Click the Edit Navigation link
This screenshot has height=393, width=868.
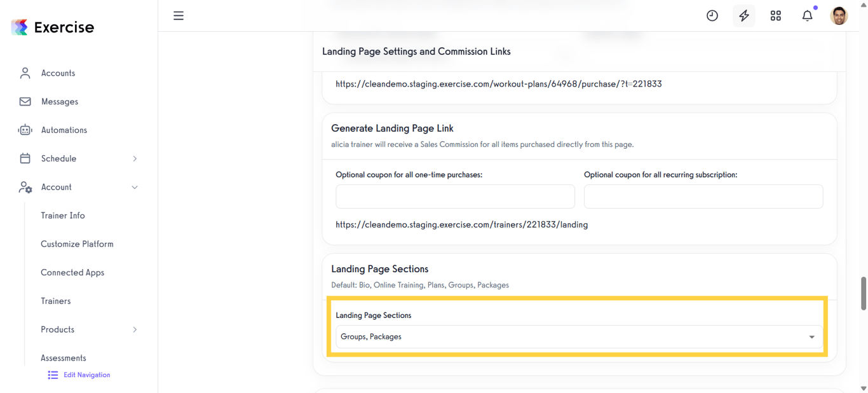point(86,375)
